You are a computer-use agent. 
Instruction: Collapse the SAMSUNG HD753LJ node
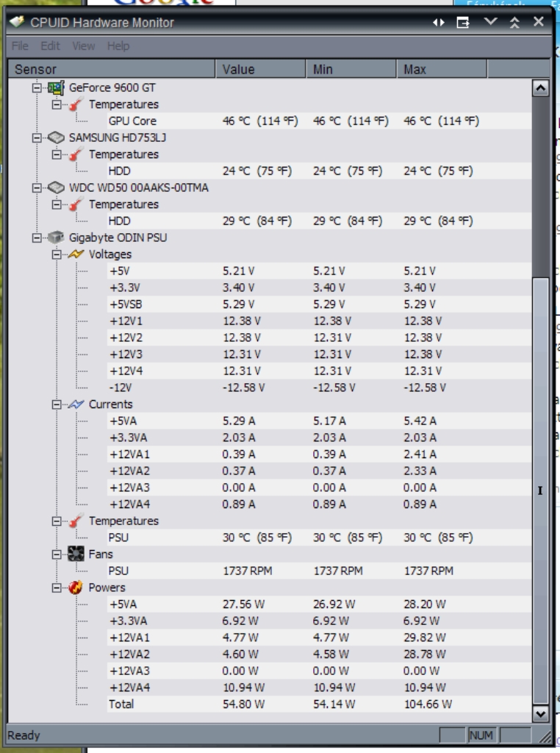tap(37, 138)
